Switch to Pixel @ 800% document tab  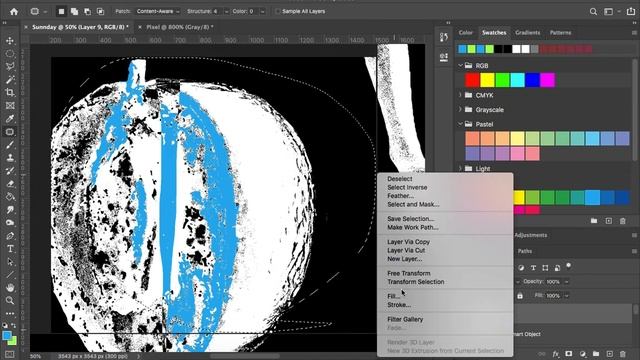tap(180, 27)
